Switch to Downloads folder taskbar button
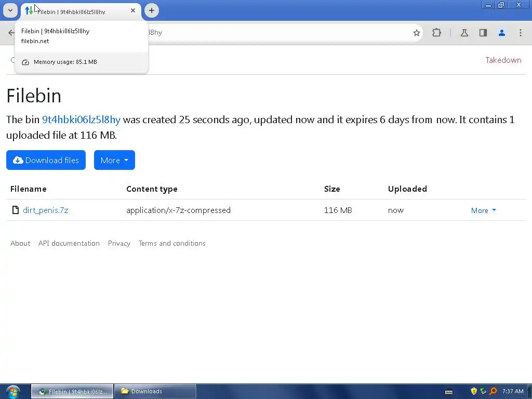532x399 pixels. (x=155, y=392)
